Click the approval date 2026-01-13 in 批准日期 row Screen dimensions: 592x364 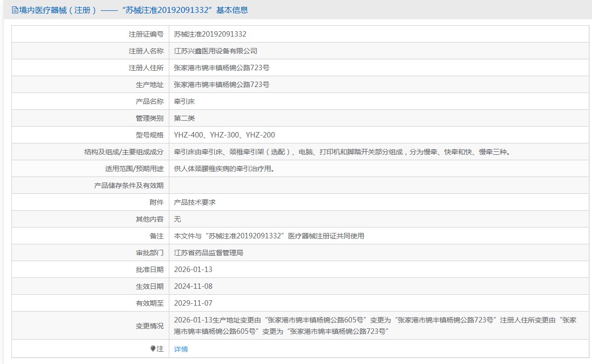193,270
